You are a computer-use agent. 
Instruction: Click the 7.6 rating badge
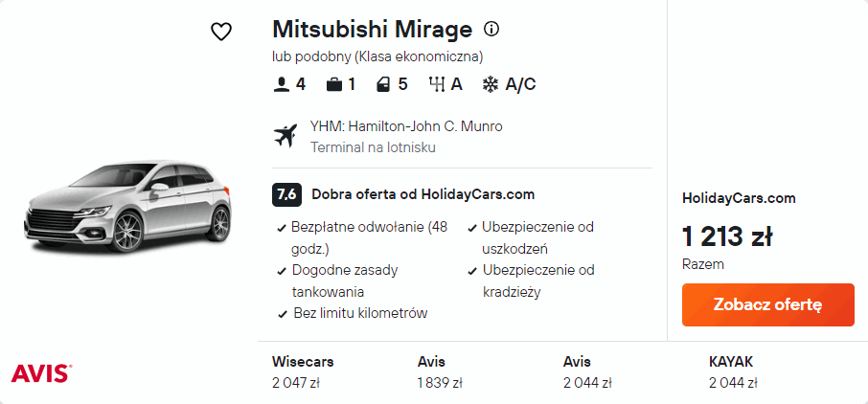(286, 194)
